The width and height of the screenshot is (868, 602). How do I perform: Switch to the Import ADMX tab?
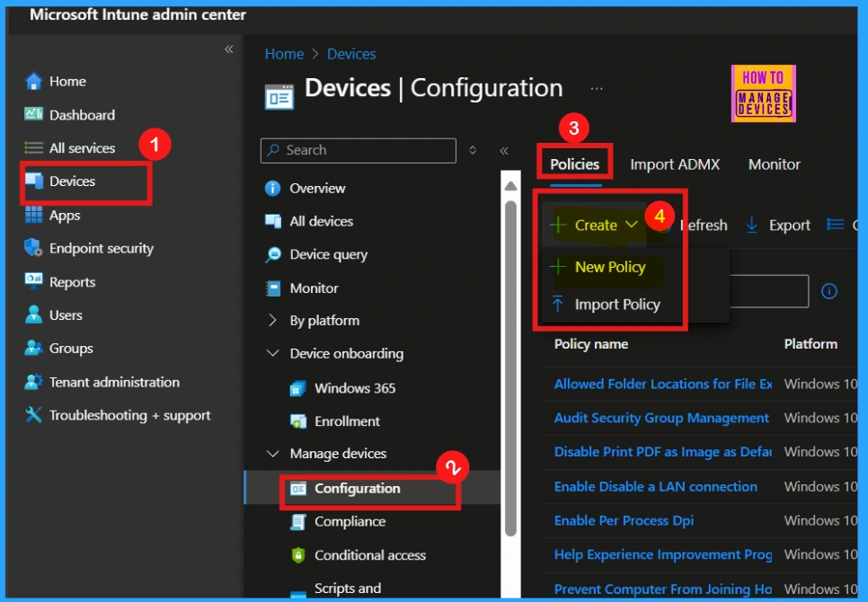click(x=675, y=164)
